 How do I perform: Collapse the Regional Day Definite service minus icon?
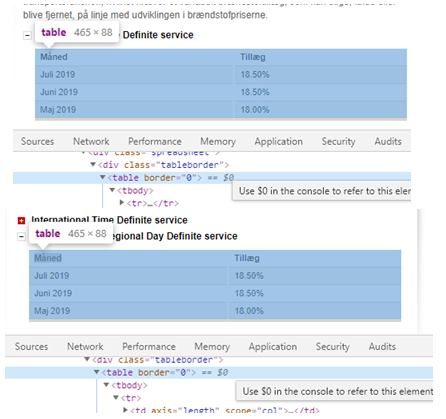pyautogui.click(x=21, y=236)
